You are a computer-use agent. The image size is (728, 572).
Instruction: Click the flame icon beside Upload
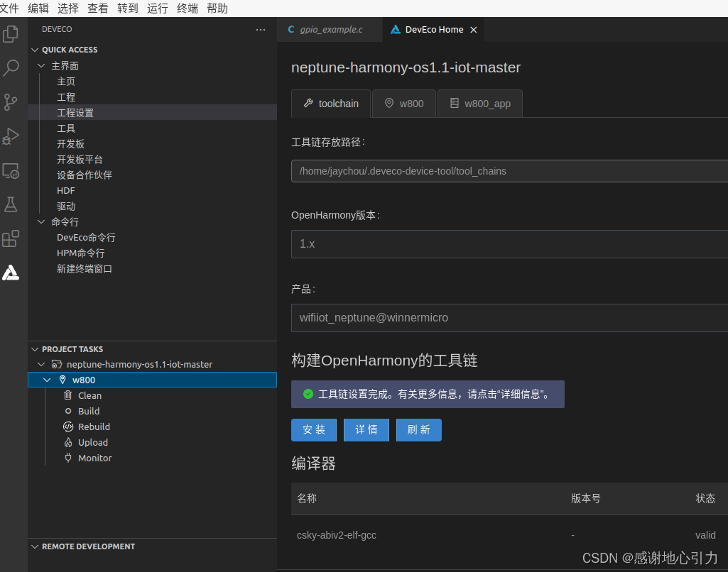[67, 443]
